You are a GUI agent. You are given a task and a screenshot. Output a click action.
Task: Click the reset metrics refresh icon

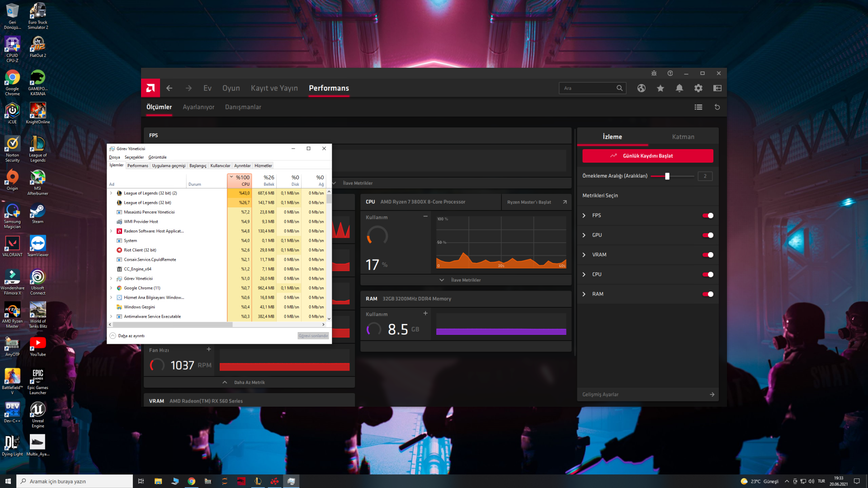717,107
